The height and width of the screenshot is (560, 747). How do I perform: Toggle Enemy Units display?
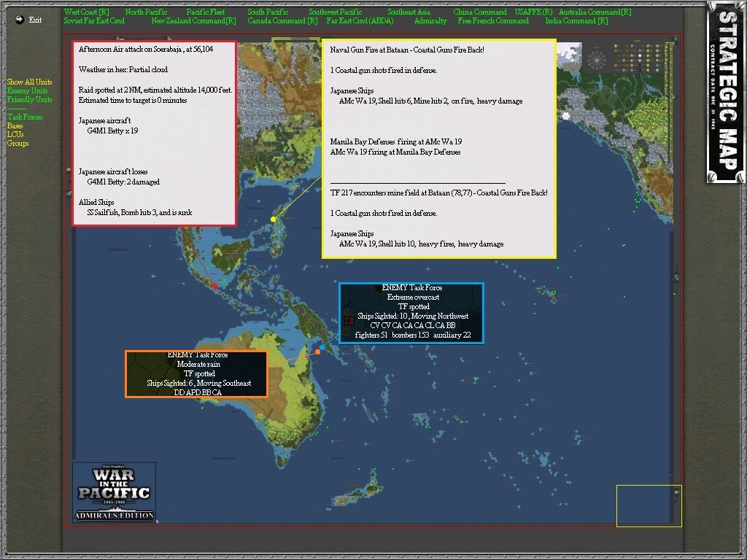27,90
